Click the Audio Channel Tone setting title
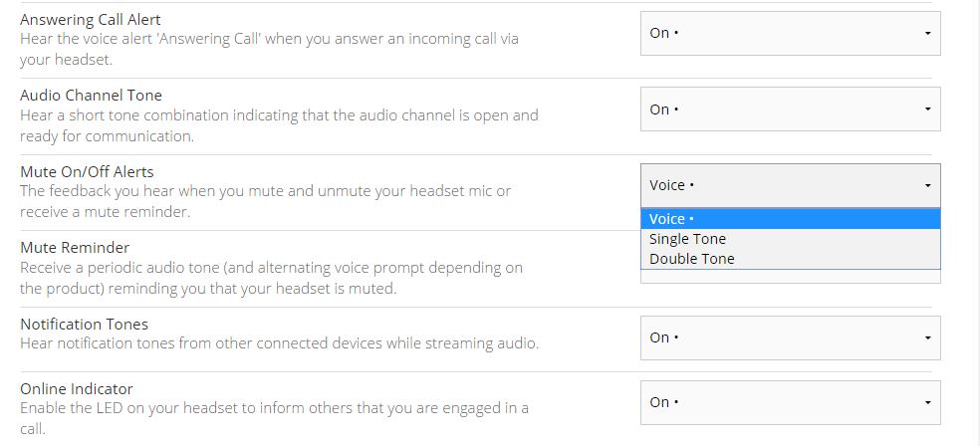The width and height of the screenshot is (980, 446). click(x=92, y=96)
